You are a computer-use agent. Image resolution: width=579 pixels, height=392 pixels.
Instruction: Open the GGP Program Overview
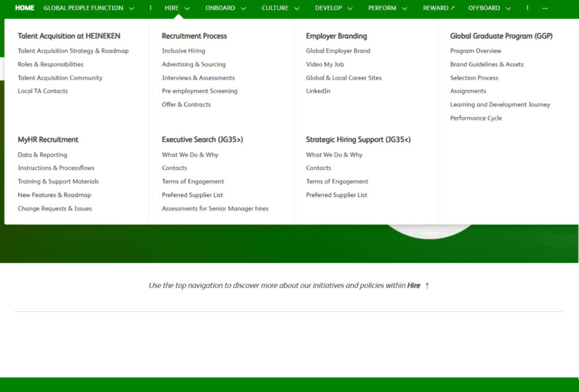click(476, 51)
